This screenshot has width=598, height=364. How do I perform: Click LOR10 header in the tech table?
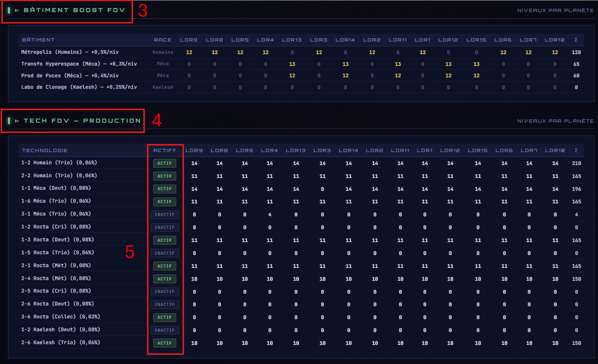(x=555, y=150)
